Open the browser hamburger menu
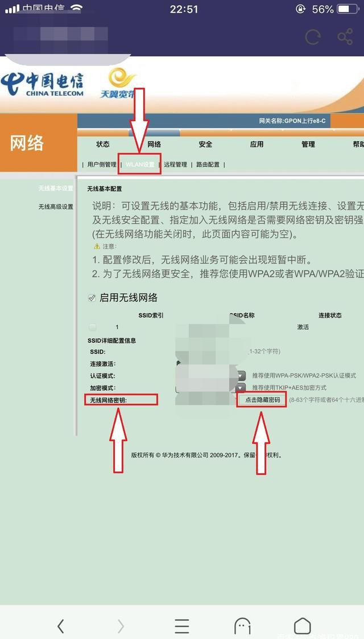The width and height of the screenshot is (364, 639). [x=182, y=626]
